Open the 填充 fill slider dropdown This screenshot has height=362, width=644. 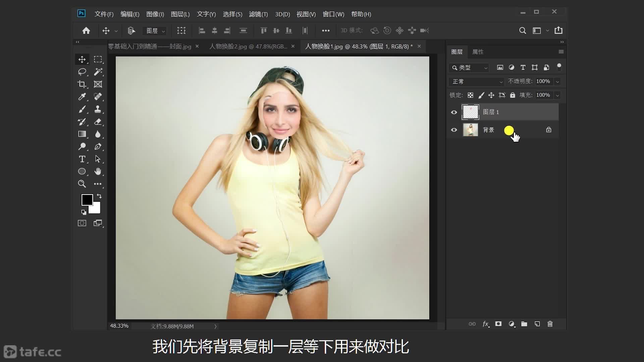[557, 95]
